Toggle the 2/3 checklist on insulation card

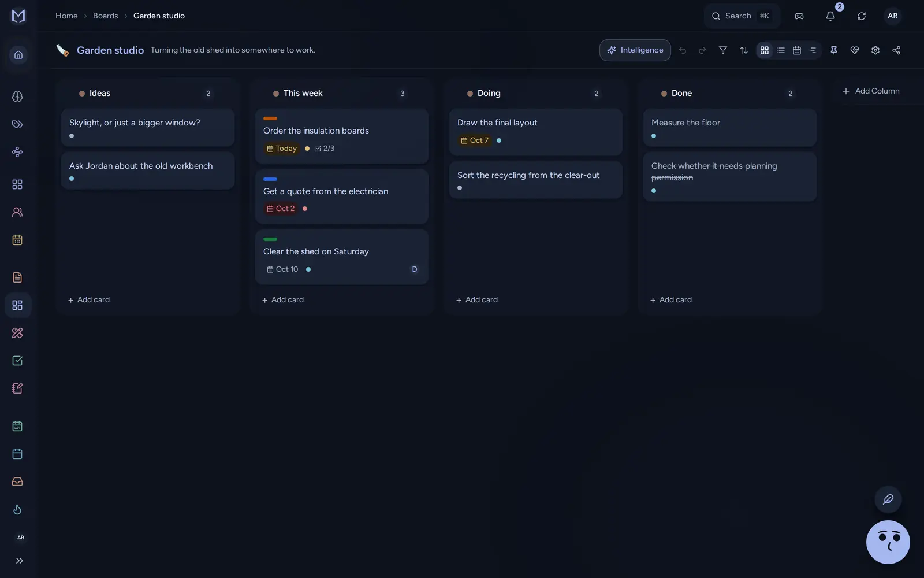pos(324,149)
